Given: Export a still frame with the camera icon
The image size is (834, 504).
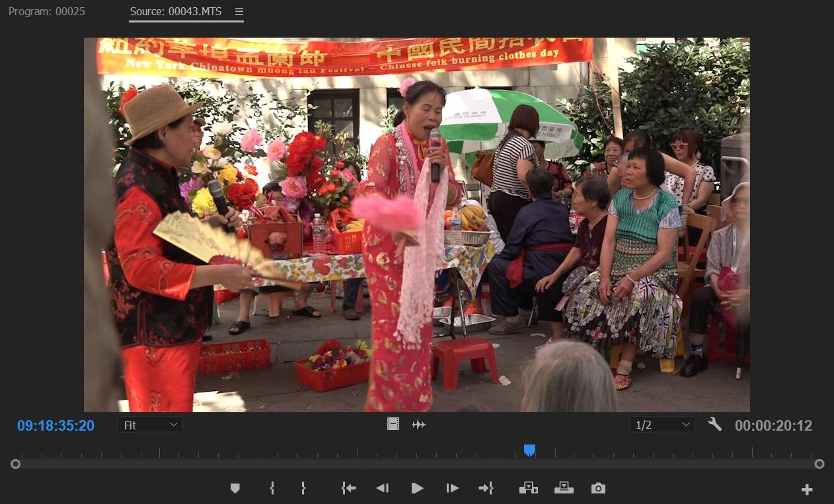Looking at the screenshot, I should pyautogui.click(x=598, y=488).
